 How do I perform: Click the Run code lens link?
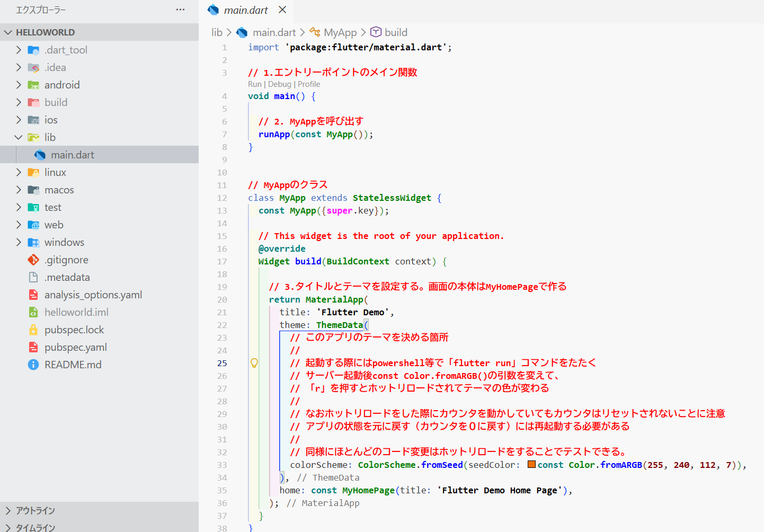[x=255, y=84]
